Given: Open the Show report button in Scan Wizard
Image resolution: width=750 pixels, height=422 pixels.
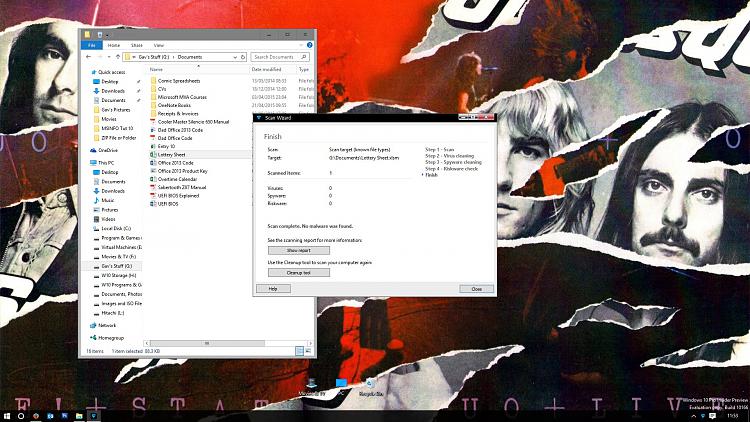Looking at the screenshot, I should click(x=298, y=251).
